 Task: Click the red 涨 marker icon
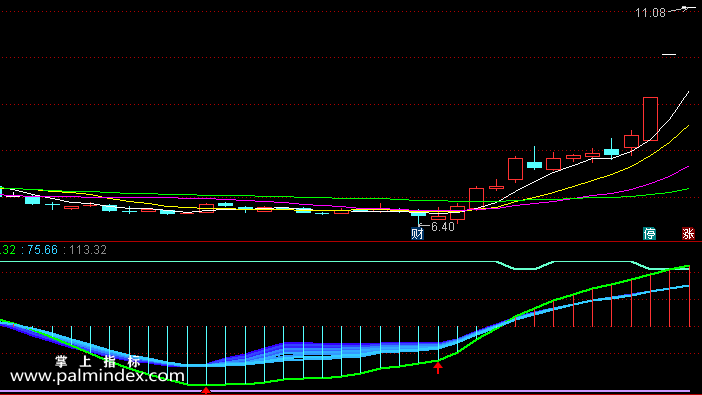coord(688,233)
